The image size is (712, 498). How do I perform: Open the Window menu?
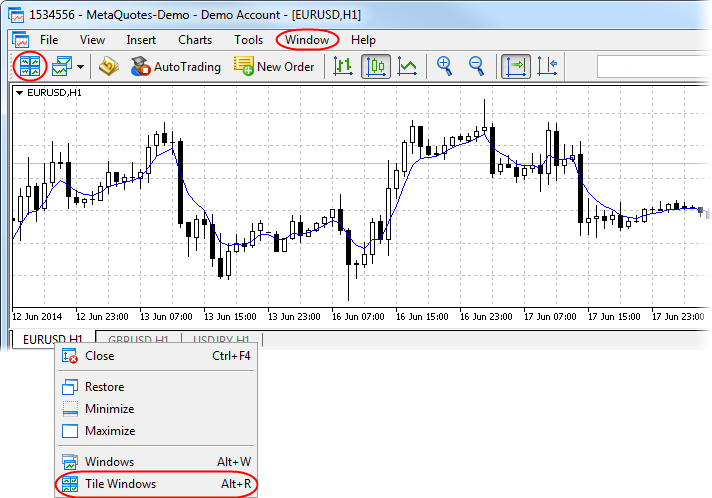pos(307,40)
